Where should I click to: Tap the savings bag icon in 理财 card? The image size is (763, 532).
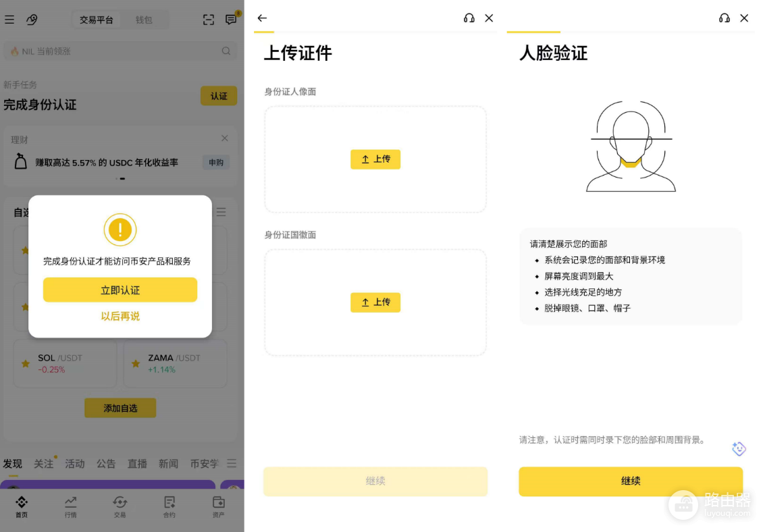[20, 161]
